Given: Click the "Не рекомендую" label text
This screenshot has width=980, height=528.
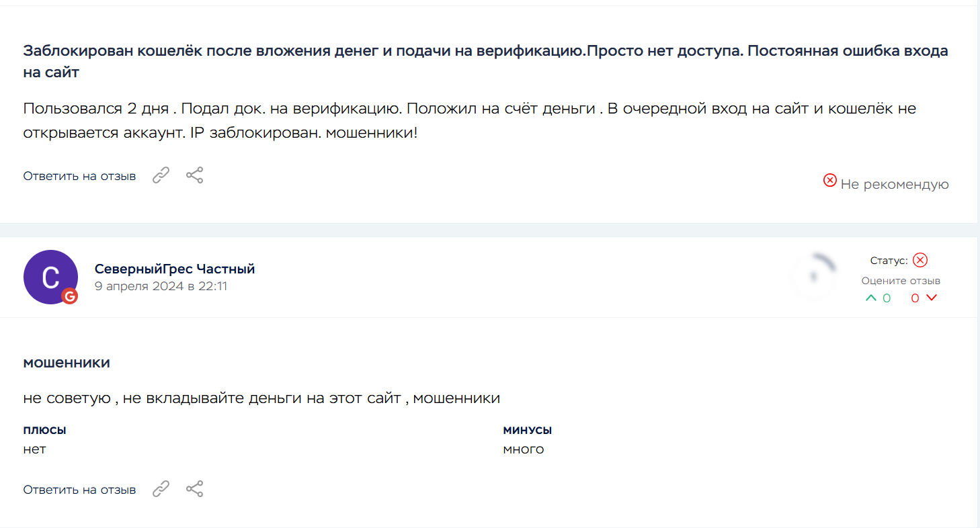Looking at the screenshot, I should click(x=895, y=185).
